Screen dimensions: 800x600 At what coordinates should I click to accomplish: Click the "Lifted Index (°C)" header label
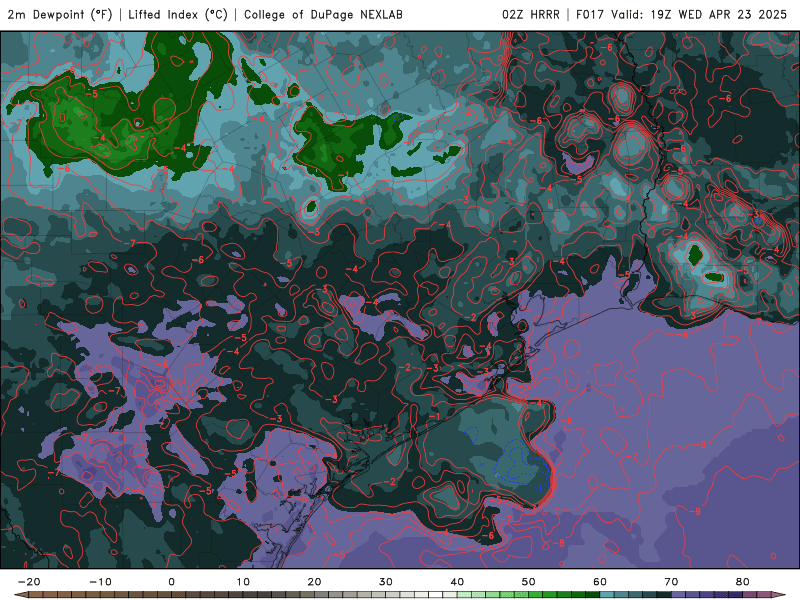tap(178, 15)
